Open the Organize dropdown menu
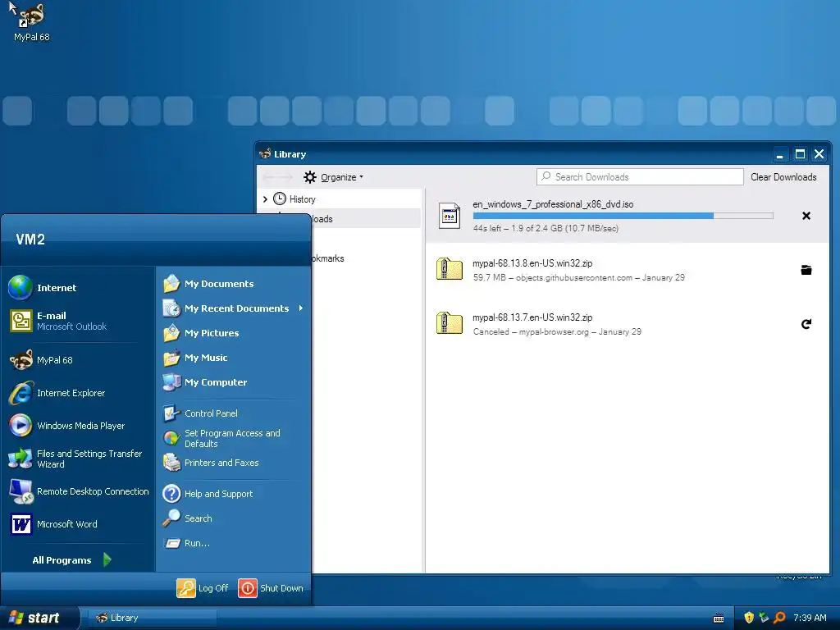Viewport: 840px width, 630px height. pyautogui.click(x=333, y=177)
